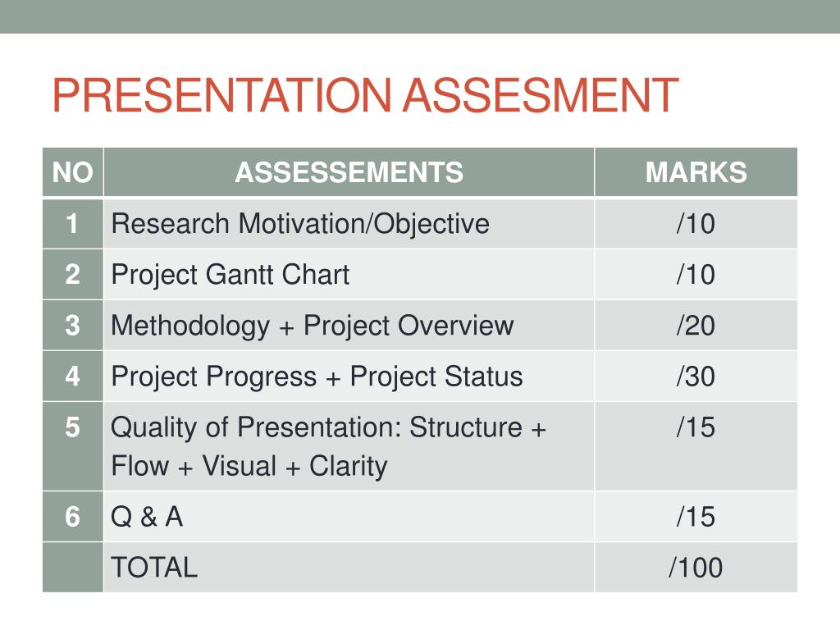Click the Project Gantt Chart cell
Screen dimensions: 840x630
(x=349, y=274)
